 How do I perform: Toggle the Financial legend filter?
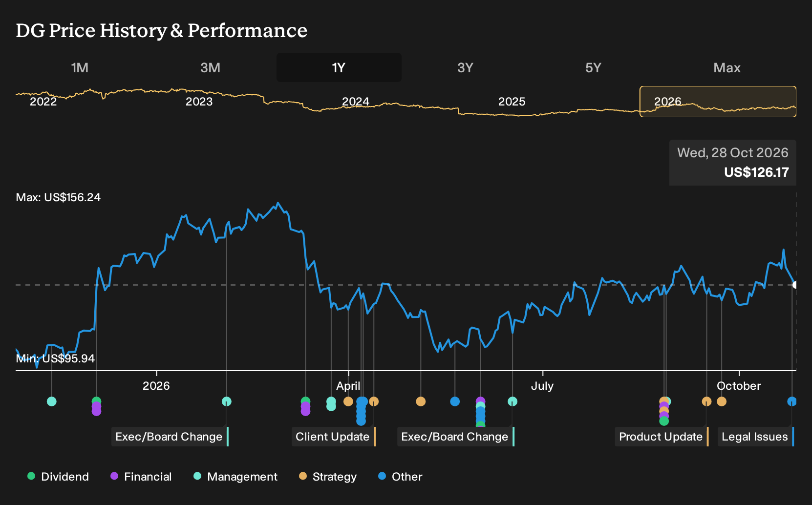pos(141,477)
